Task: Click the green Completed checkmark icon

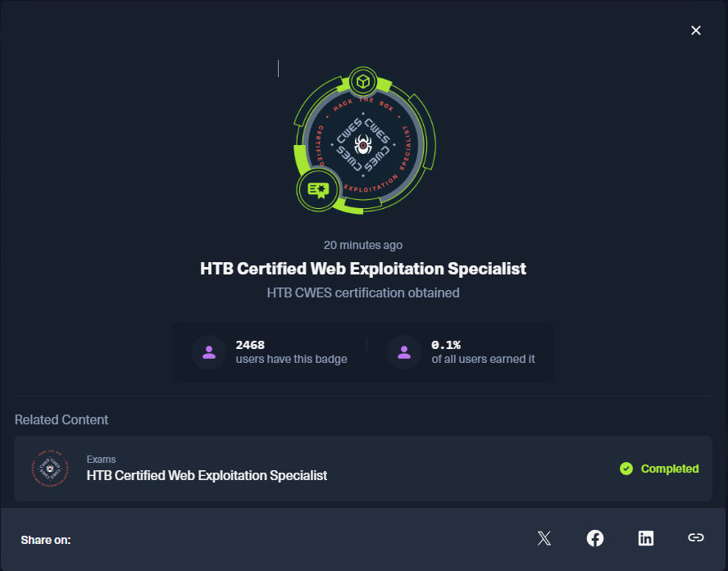Action: pyautogui.click(x=626, y=469)
